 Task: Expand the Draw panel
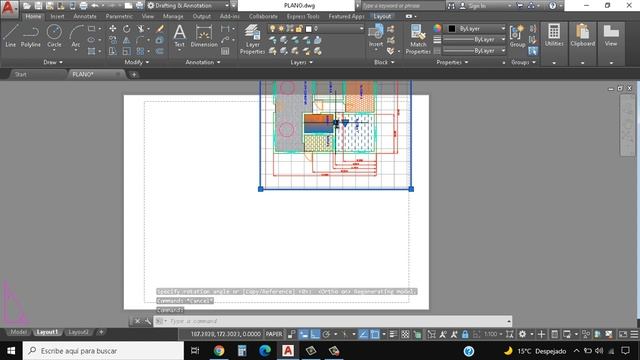click(53, 62)
